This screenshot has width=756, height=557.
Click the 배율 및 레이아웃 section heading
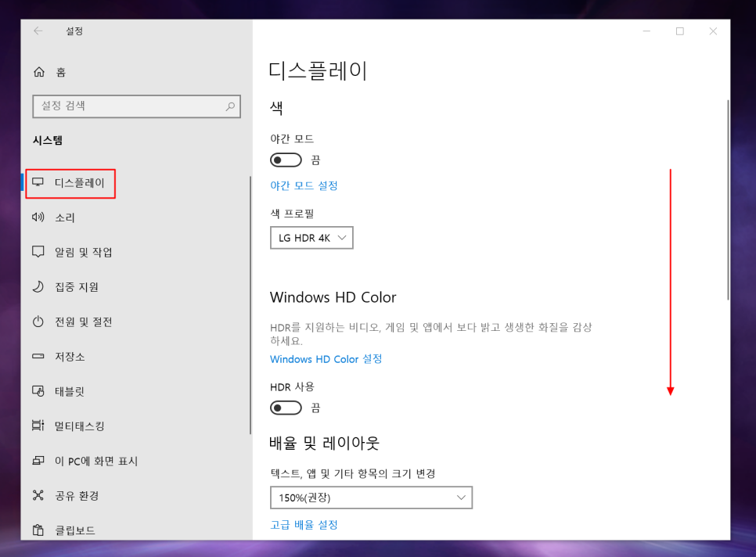(x=325, y=443)
